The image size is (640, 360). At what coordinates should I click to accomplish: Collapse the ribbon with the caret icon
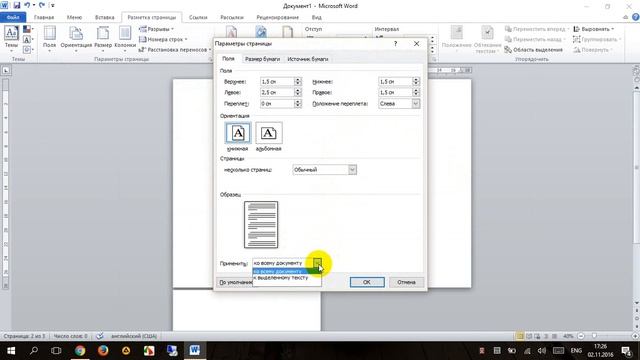625,17
